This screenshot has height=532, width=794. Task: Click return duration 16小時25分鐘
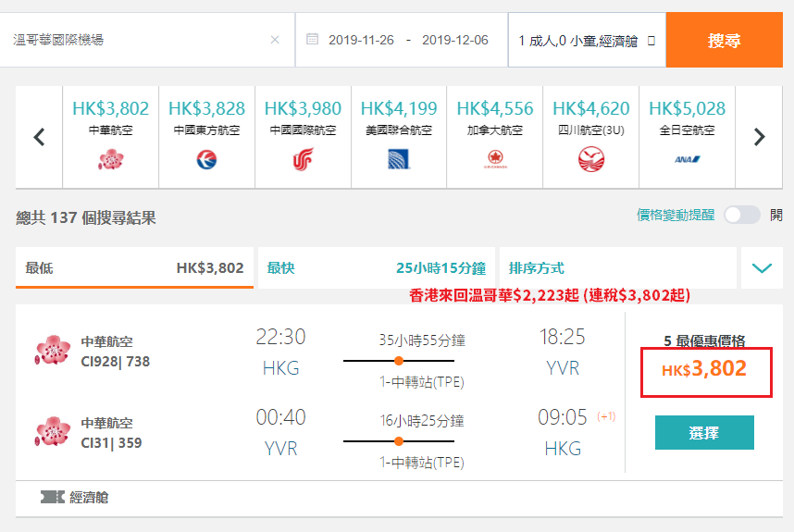coord(422,421)
